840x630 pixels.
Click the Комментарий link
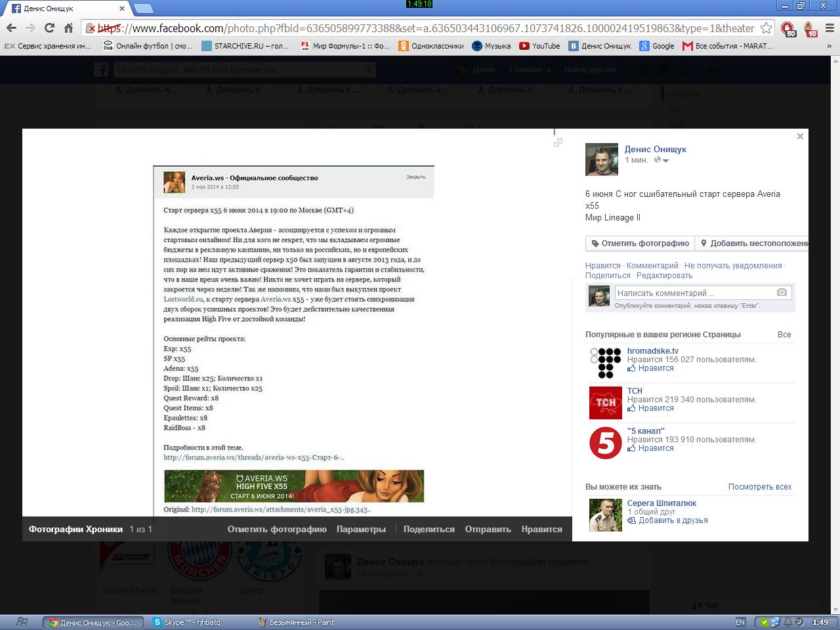point(652,266)
